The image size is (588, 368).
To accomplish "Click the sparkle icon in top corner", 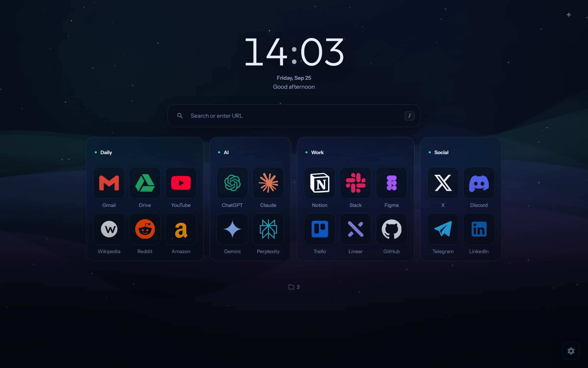I will [x=569, y=15].
